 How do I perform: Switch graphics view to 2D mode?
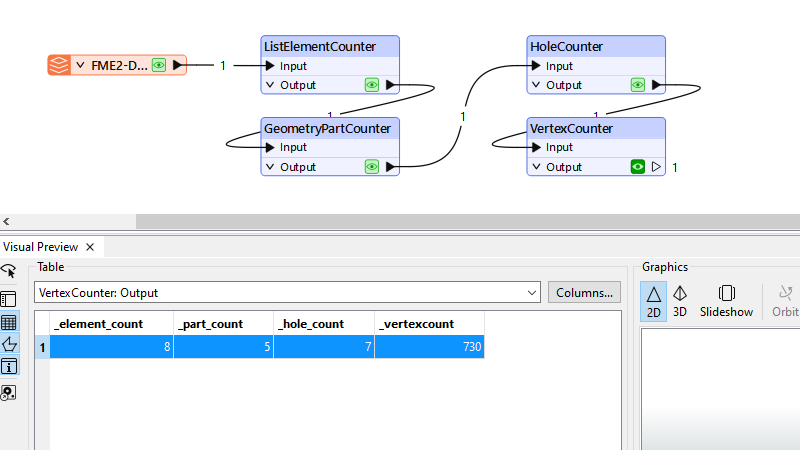[653, 300]
